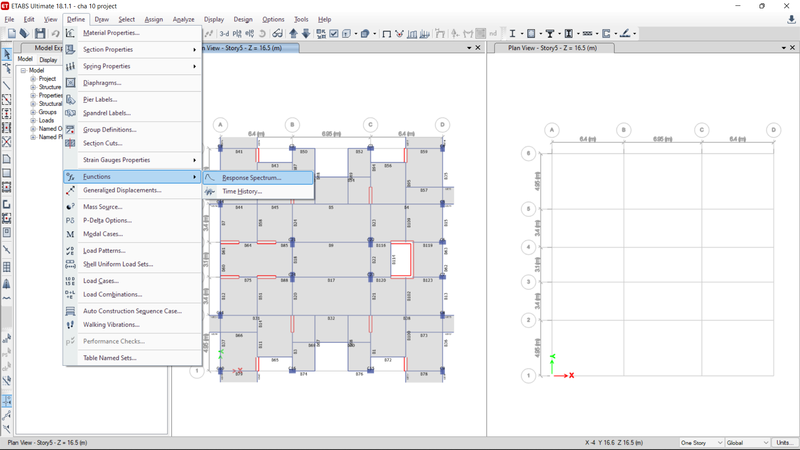This screenshot has width=800, height=450.
Task: Click the Select Pointer tool in side toolbar
Action: (7, 54)
